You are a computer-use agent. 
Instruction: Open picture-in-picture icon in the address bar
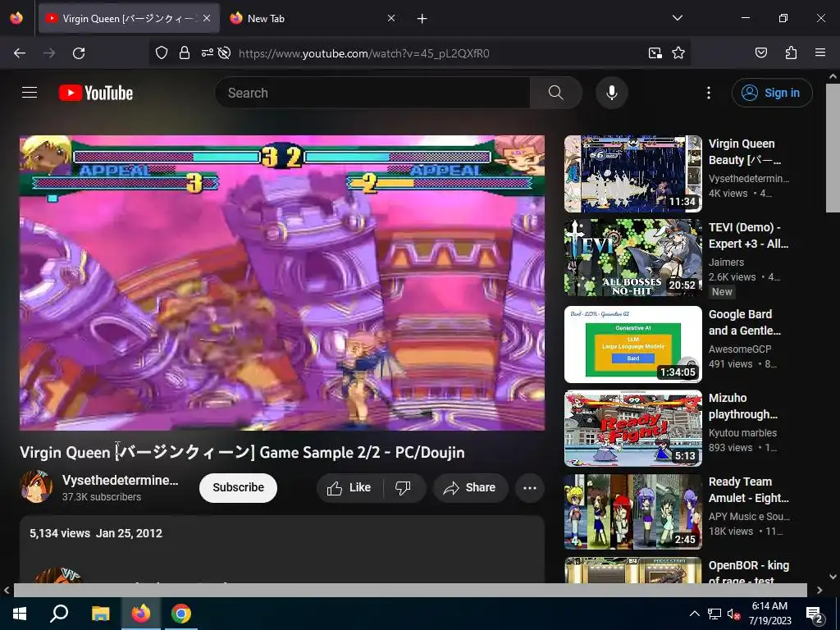[655, 53]
